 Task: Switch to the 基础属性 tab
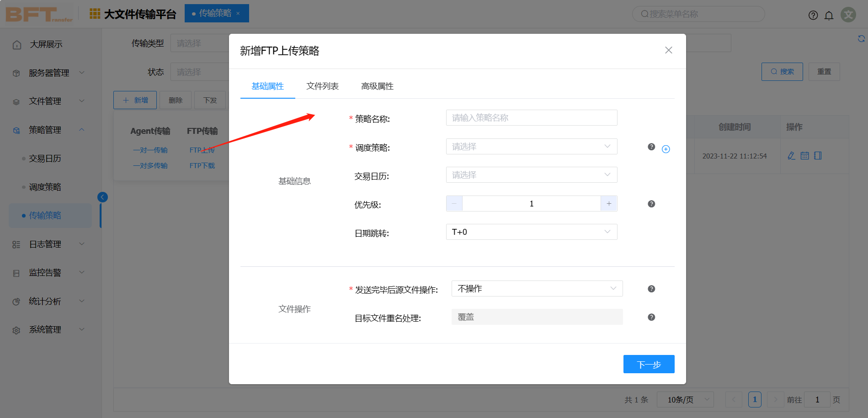268,86
